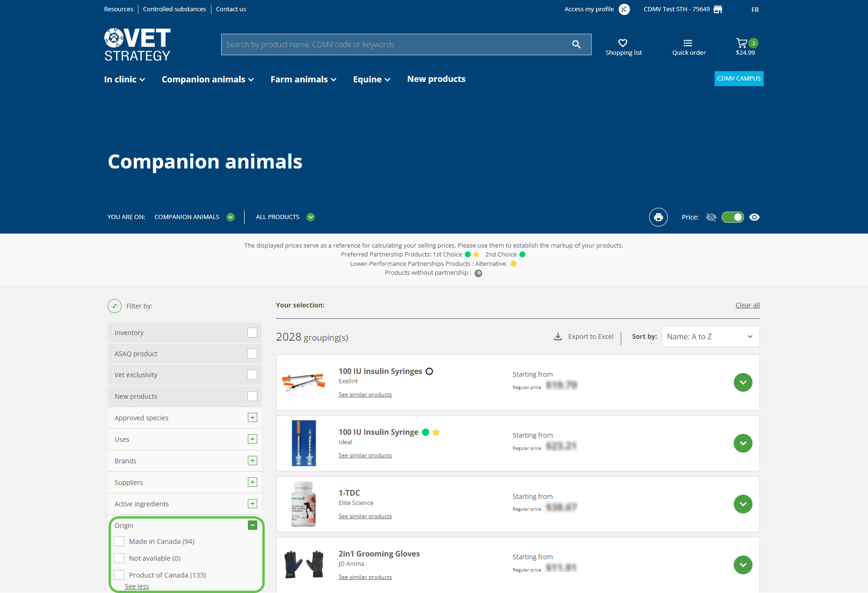Image resolution: width=868 pixels, height=593 pixels.
Task: Expand the Approved species filter
Action: [252, 418]
